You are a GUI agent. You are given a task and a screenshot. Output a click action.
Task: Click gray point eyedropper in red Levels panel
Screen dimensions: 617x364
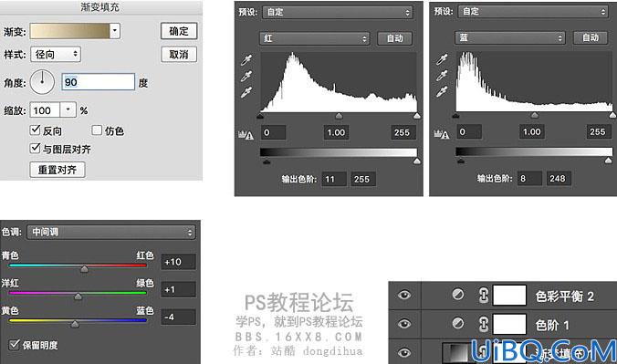click(246, 76)
